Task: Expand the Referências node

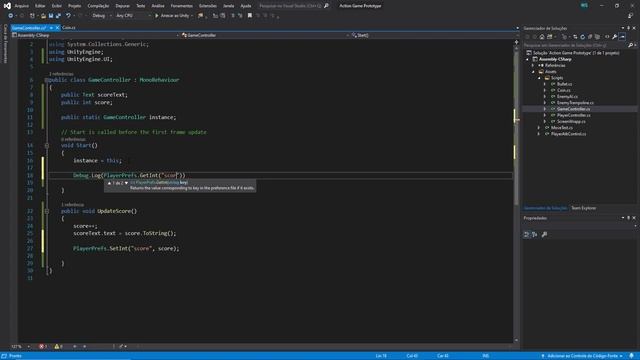Action: tap(533, 65)
